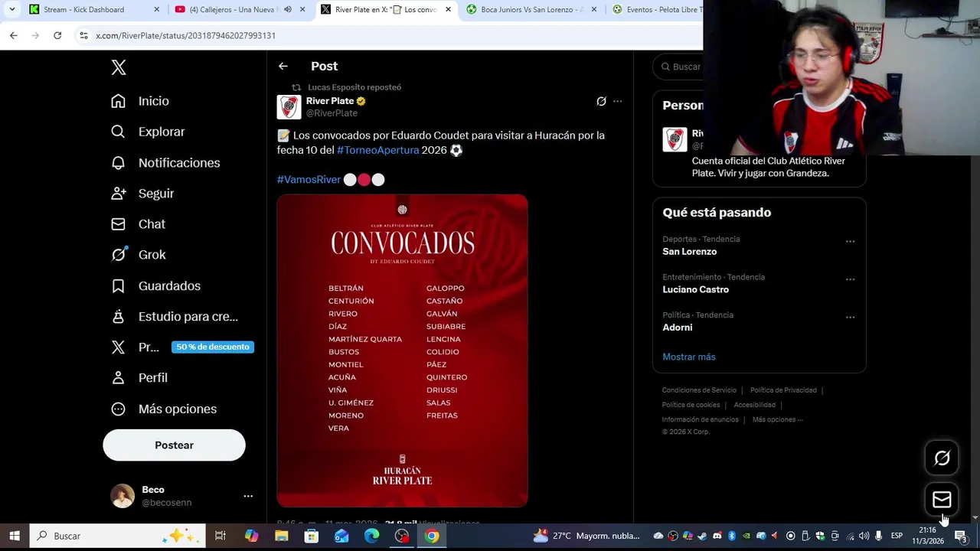Open floating Grok button

click(x=942, y=458)
